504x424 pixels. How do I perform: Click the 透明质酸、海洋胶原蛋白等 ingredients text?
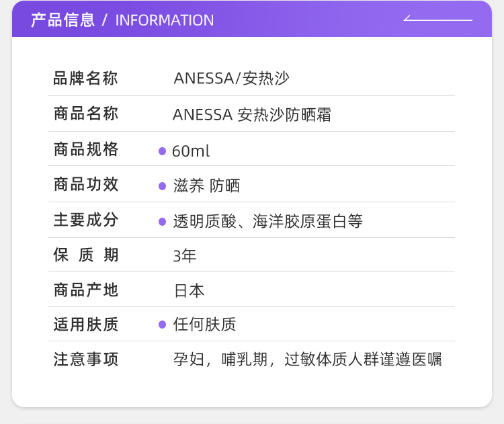click(x=267, y=221)
